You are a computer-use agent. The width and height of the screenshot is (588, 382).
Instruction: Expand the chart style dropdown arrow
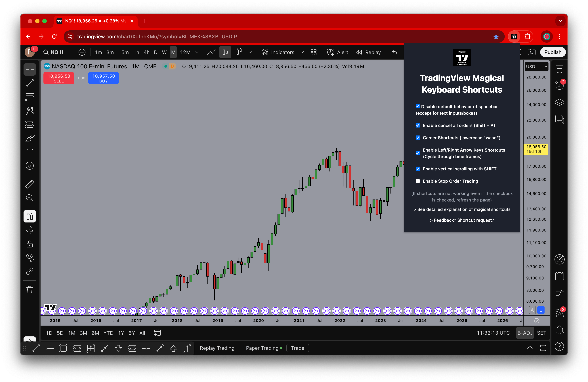[x=250, y=52]
